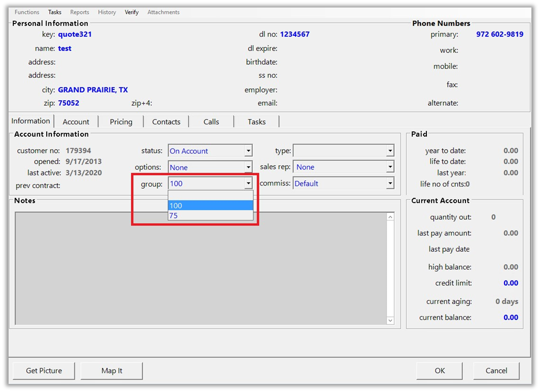Switch to the Contacts tab
Image resolution: width=540 pixels, height=392 pixels.
click(x=166, y=122)
